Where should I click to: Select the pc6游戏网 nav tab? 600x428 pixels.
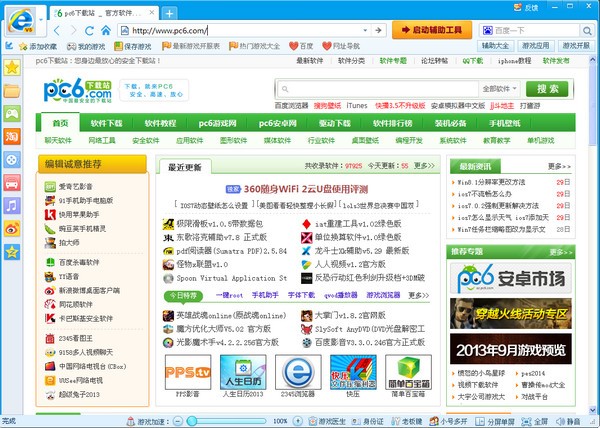point(217,123)
